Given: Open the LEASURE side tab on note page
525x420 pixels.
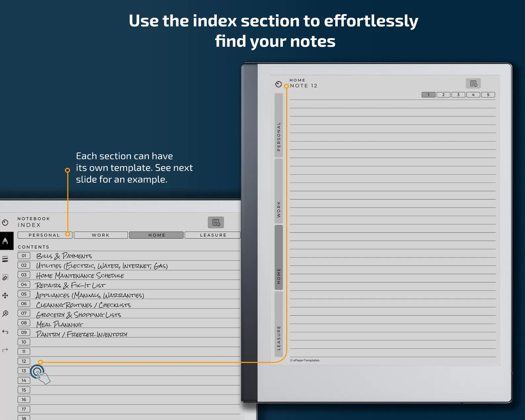Looking at the screenshot, I should pyautogui.click(x=279, y=324).
